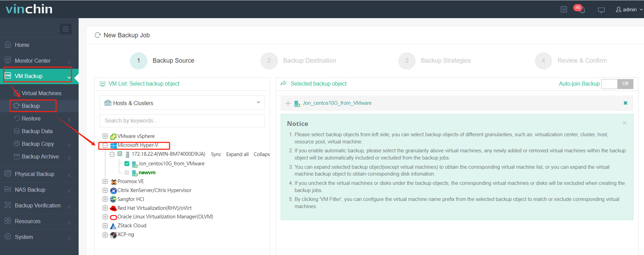Open the notifications bell with 46 badge
This screenshot has width=644, height=255.
pyautogui.click(x=580, y=9)
